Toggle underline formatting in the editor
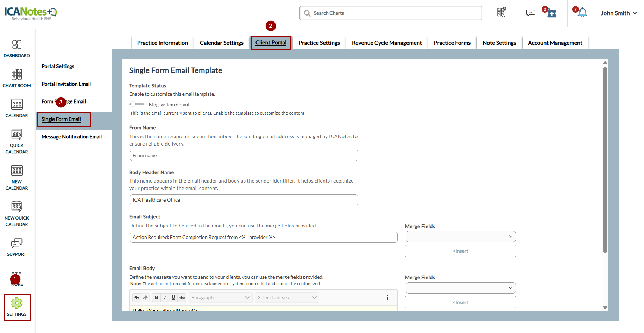 coord(173,297)
